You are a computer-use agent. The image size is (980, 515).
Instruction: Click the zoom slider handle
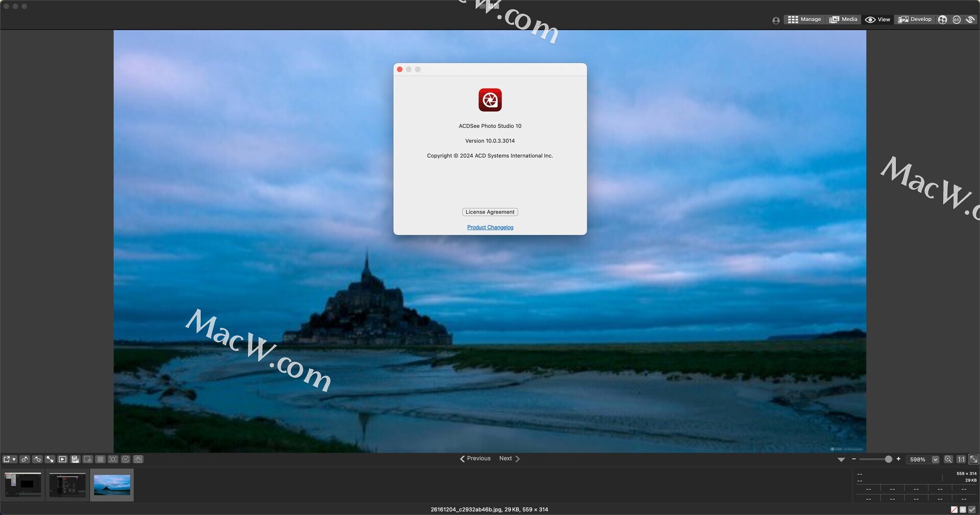(x=888, y=459)
